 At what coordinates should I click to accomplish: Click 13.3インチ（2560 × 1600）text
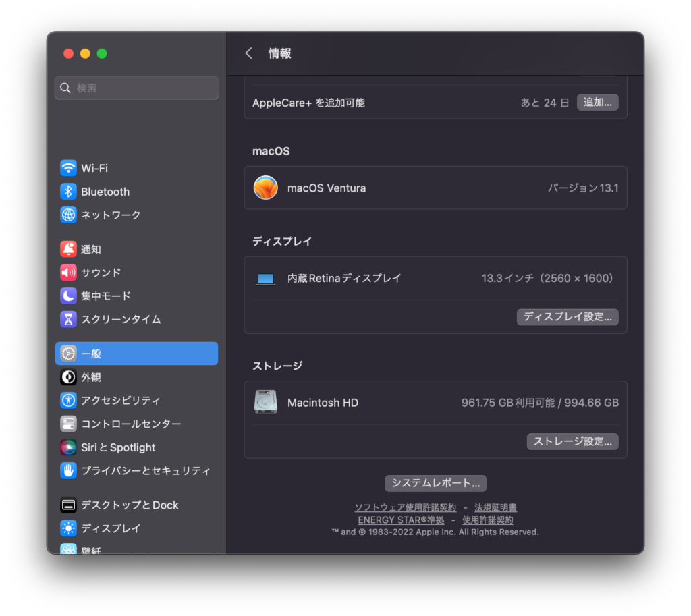click(548, 278)
